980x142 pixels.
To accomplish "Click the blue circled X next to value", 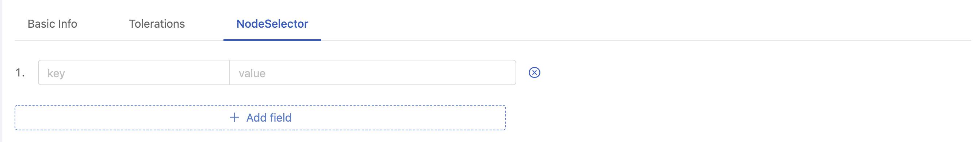I will (534, 72).
